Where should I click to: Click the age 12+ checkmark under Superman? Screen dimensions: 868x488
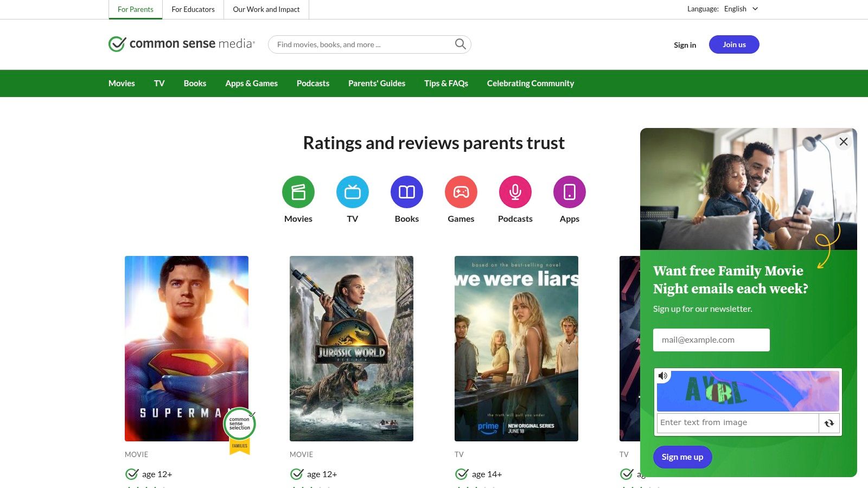point(132,474)
